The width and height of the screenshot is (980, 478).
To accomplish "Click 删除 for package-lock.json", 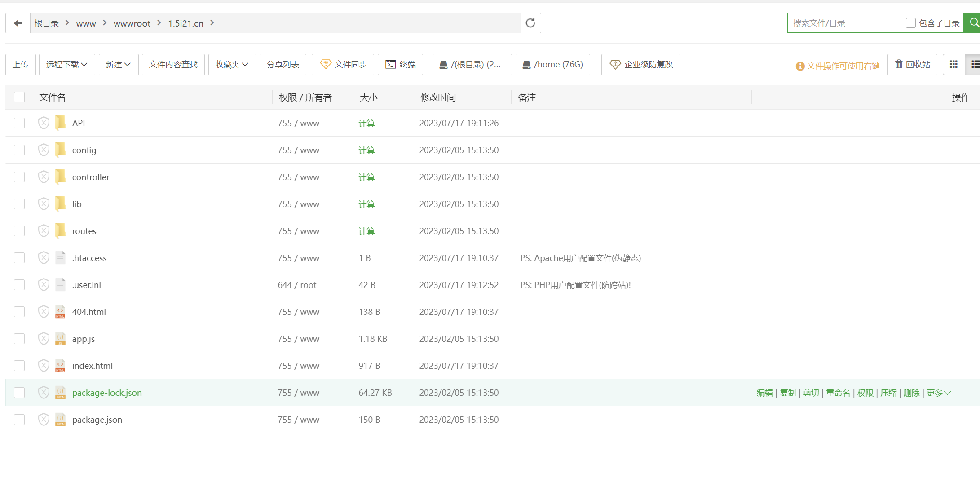I will point(912,393).
